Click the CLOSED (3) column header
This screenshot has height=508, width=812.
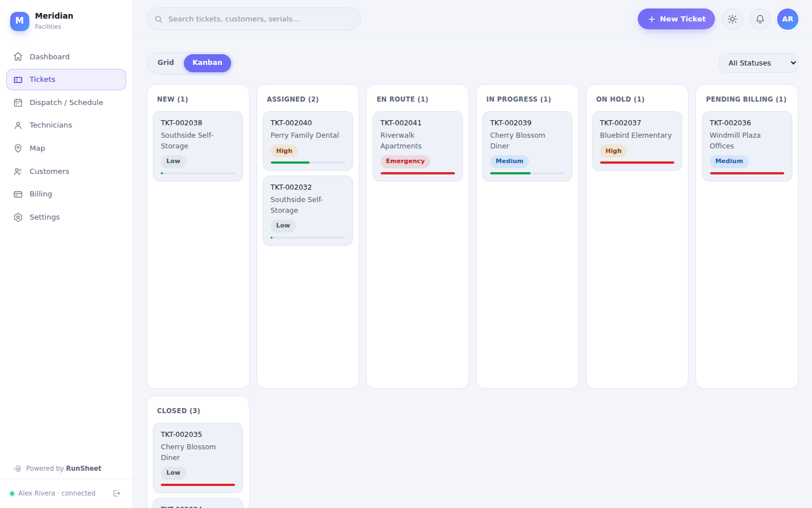pyautogui.click(x=179, y=411)
